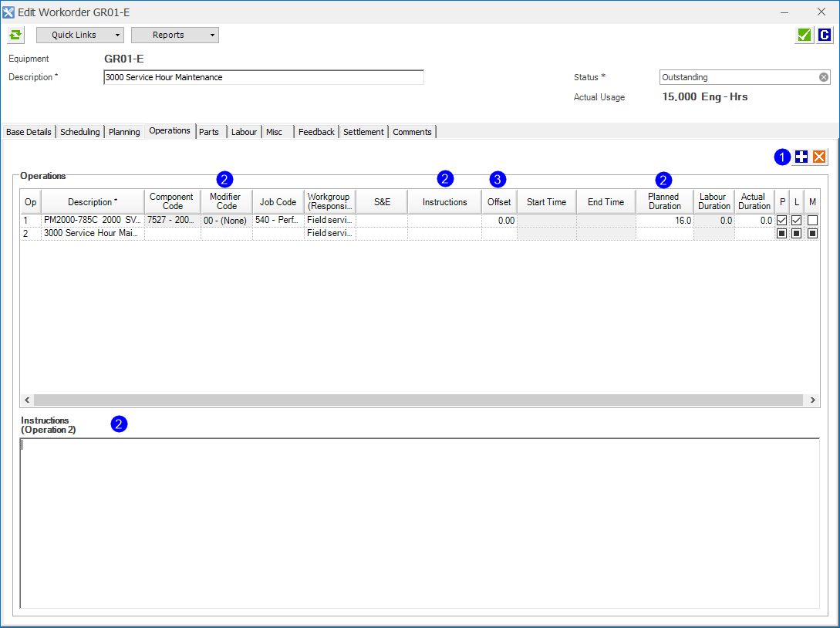Screen dimensions: 840x628
Task: Click the Start Time column header
Action: pyautogui.click(x=546, y=202)
